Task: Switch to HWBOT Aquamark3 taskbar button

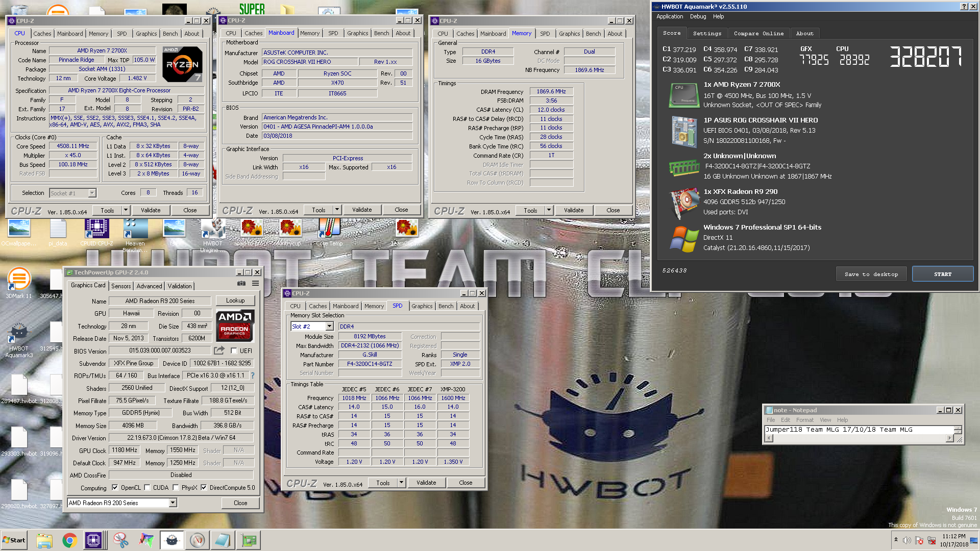Action: (x=172, y=540)
